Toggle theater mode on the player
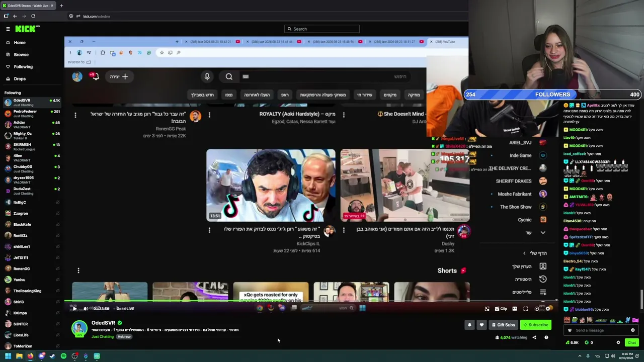The height and width of the screenshot is (362, 644). (x=515, y=309)
